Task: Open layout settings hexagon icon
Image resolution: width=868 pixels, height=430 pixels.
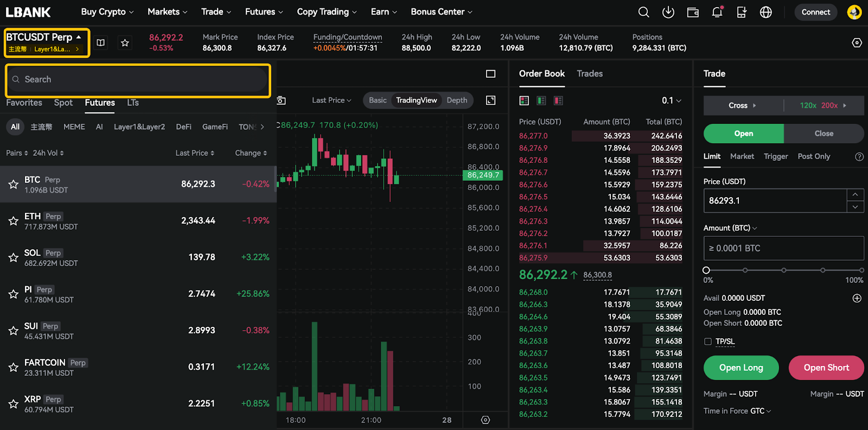Action: [x=857, y=42]
